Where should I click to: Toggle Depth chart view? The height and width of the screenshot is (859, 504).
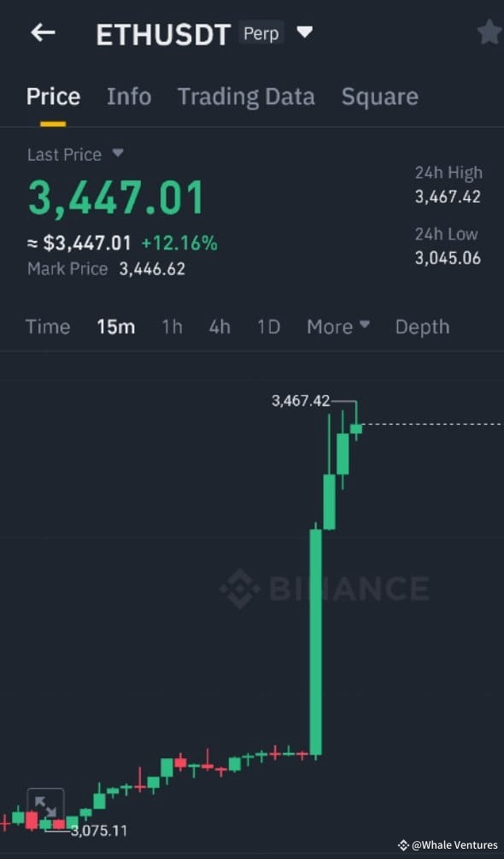tap(422, 327)
